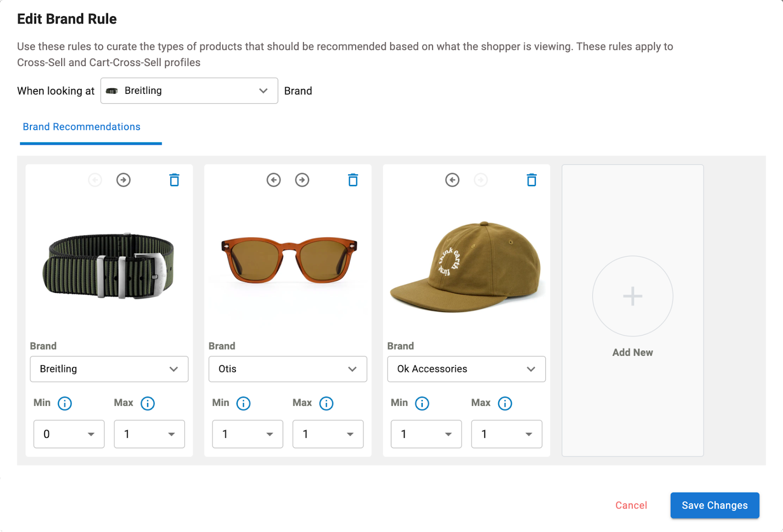Image resolution: width=783 pixels, height=532 pixels.
Task: Click the Cancel link
Action: 631,506
